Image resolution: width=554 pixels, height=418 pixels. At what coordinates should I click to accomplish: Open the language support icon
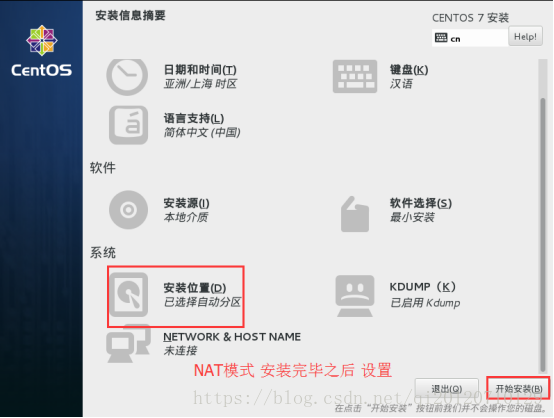tap(128, 125)
